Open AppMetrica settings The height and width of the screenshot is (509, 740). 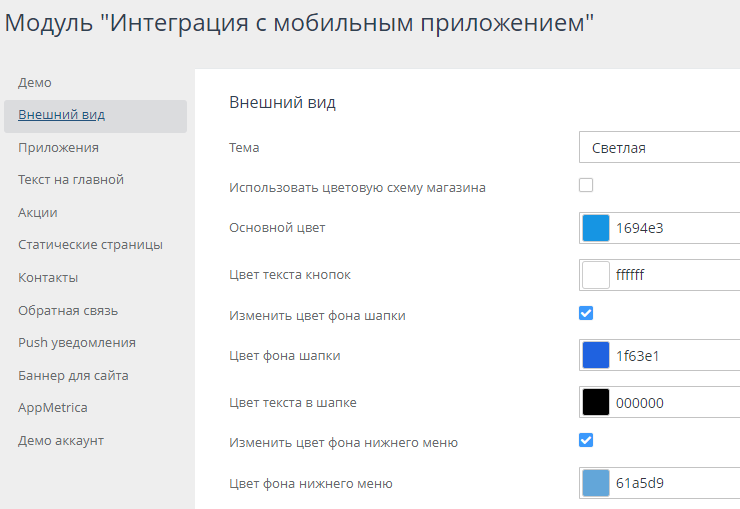pos(52,408)
